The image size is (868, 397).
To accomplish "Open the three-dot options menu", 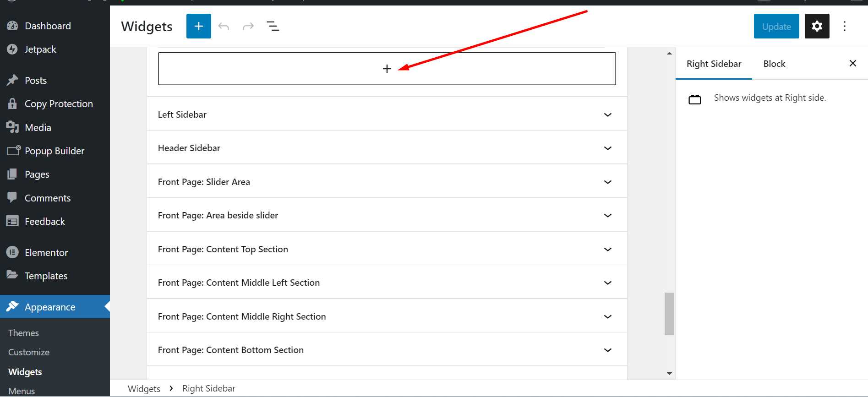I will pos(845,26).
